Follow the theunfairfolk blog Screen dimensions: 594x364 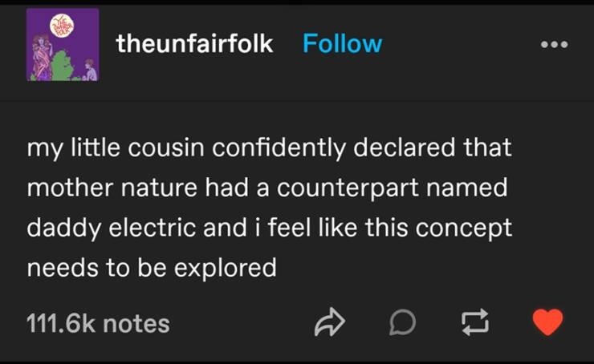click(x=342, y=43)
